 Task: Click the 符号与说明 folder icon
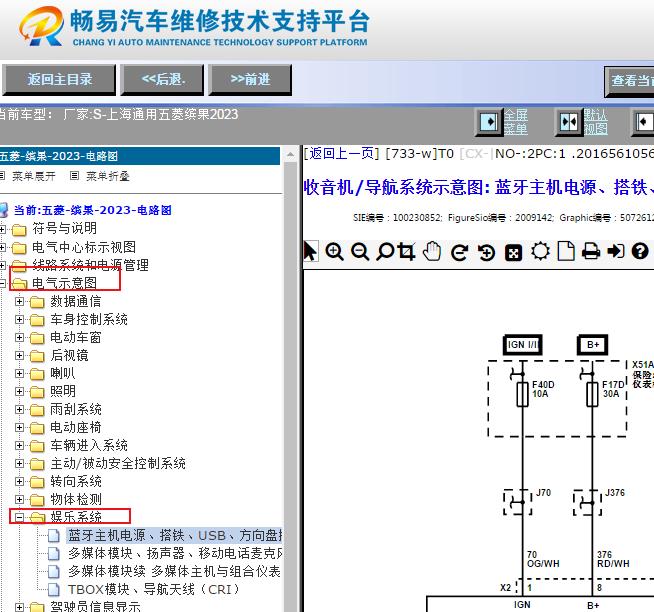19,229
